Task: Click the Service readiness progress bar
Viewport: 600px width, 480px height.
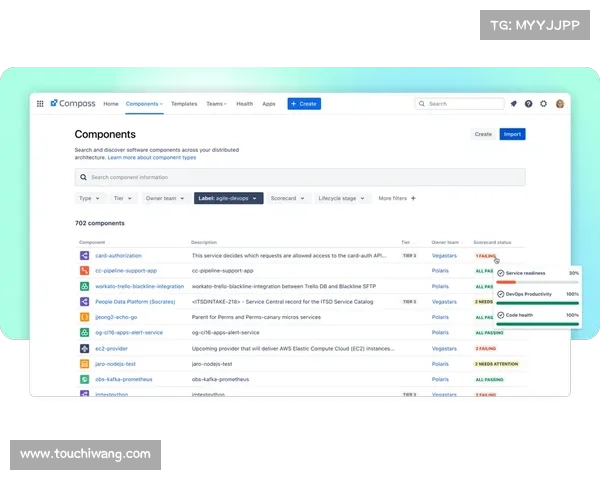Action: pos(537,282)
